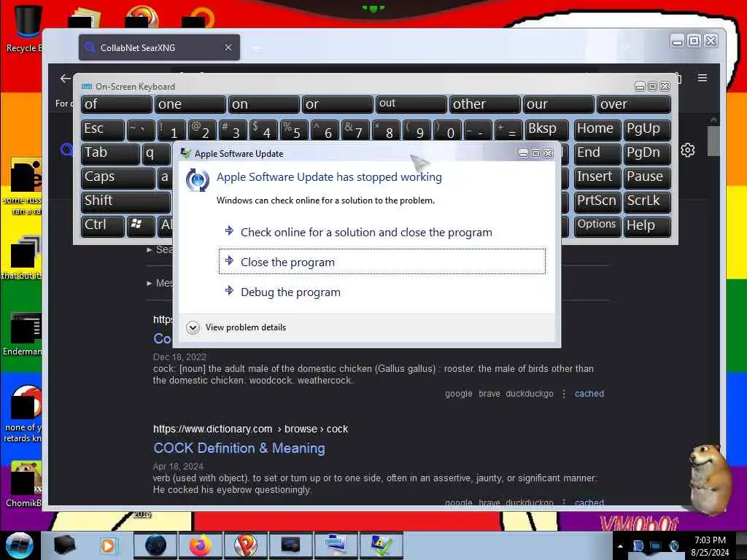Click the q key on On-Screen Keyboard
The width and height of the screenshot is (747, 560).
156,153
